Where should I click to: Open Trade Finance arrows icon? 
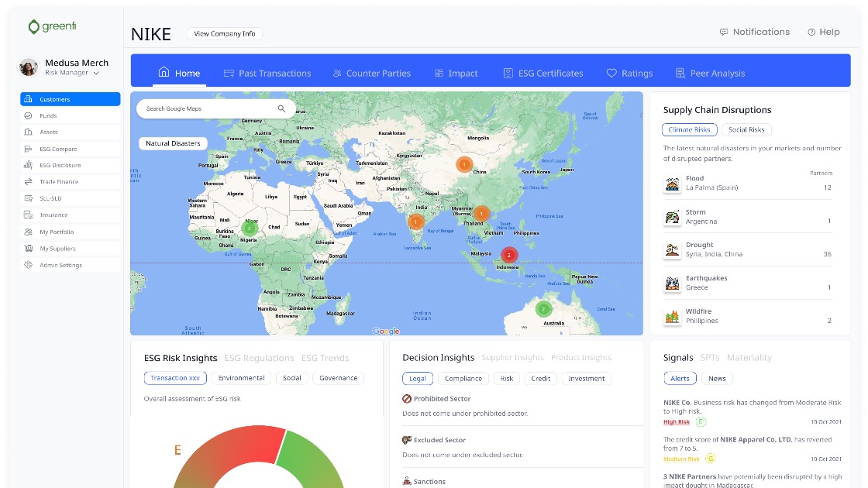(x=28, y=181)
